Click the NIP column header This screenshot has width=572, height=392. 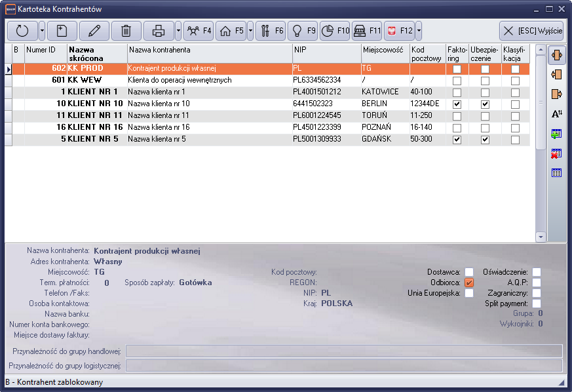(326, 50)
